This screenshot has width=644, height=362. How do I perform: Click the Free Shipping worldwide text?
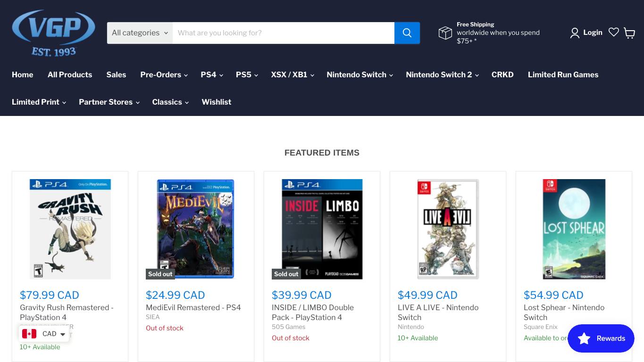(x=498, y=33)
